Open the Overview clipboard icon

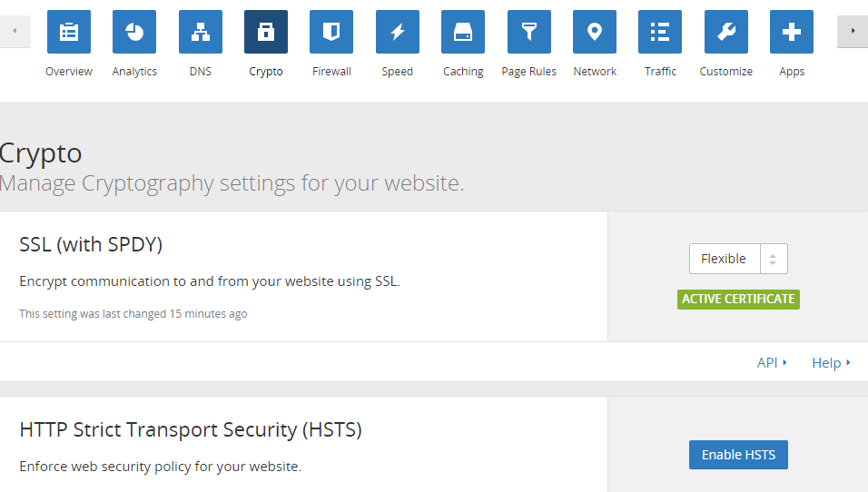pos(69,33)
